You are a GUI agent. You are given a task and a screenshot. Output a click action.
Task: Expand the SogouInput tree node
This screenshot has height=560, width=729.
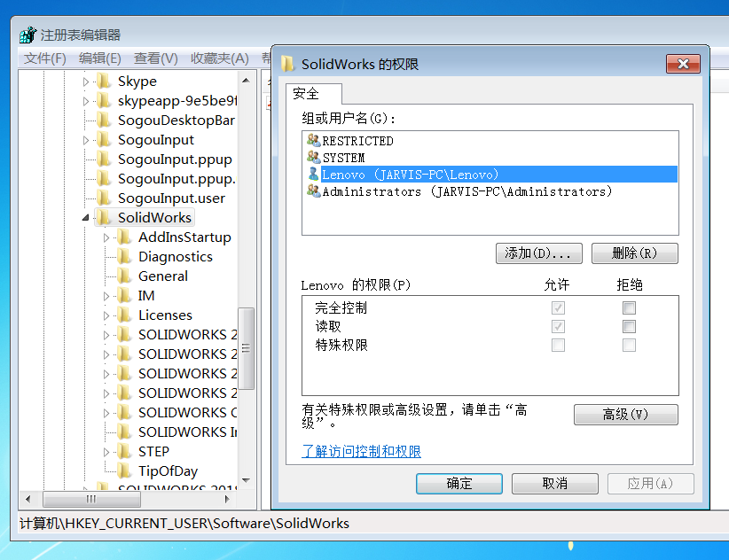[x=85, y=140]
